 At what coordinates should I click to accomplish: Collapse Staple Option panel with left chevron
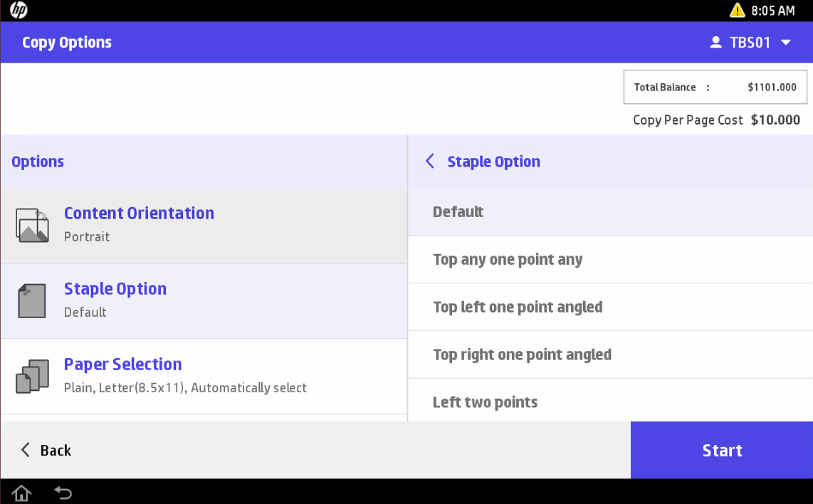430,162
